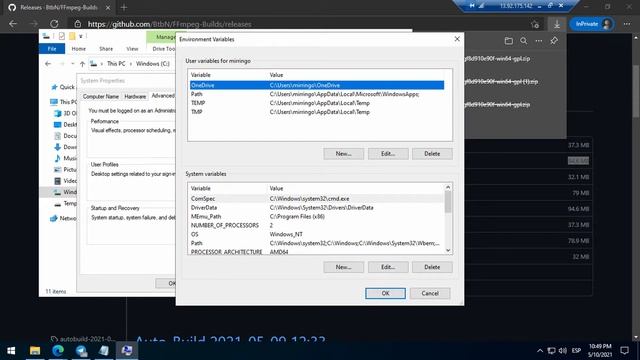Screen dimensions: 640x360
Task: Select the TEMP user variable
Action: pyautogui.click(x=317, y=103)
